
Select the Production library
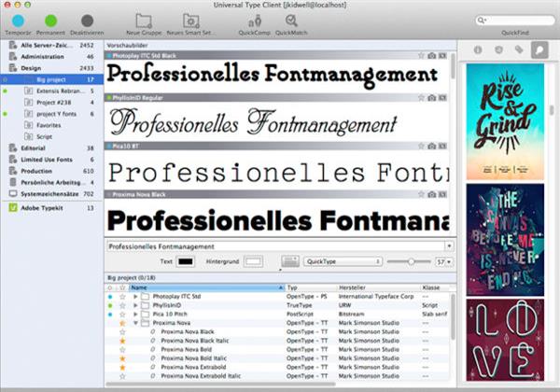point(51,171)
